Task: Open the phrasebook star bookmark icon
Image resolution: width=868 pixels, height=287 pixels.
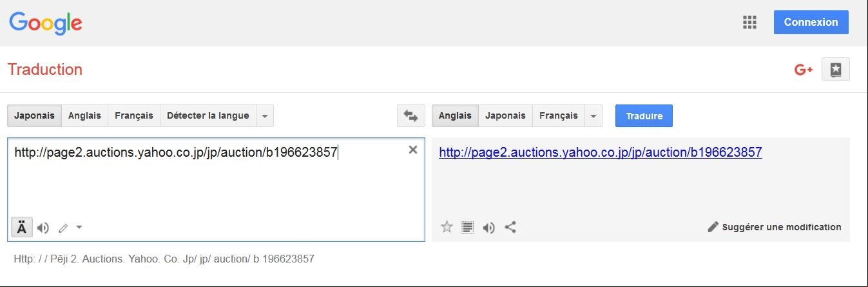Action: [836, 70]
